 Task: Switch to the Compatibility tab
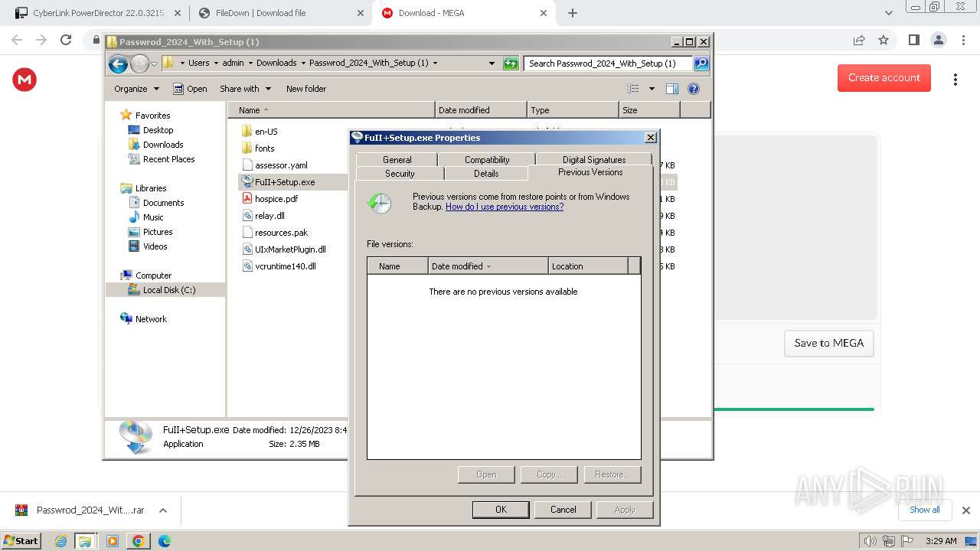pos(487,160)
